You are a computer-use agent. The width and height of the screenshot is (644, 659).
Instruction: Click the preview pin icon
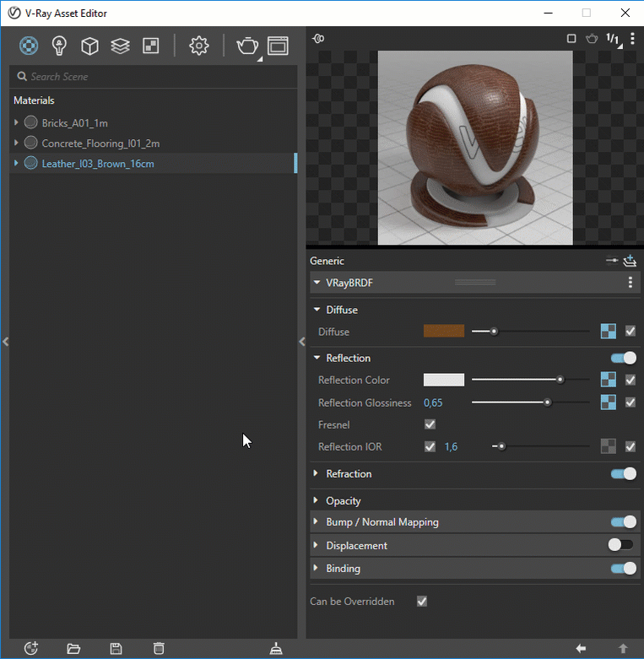click(318, 39)
